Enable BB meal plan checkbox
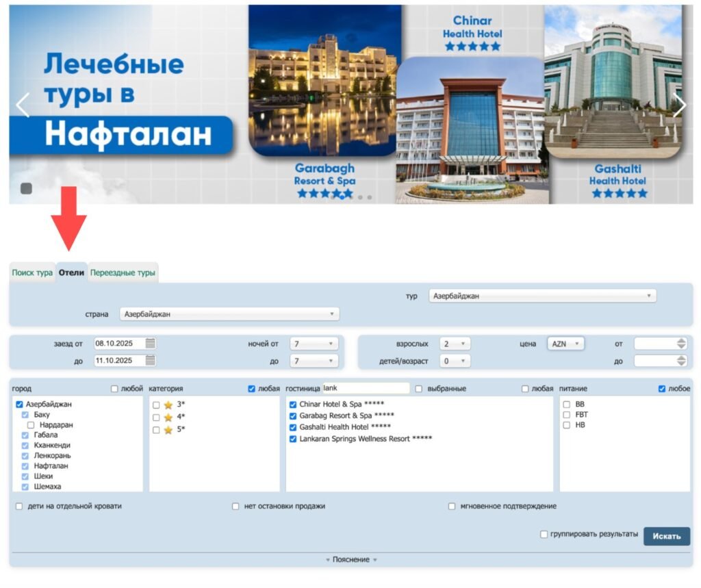 tap(566, 405)
